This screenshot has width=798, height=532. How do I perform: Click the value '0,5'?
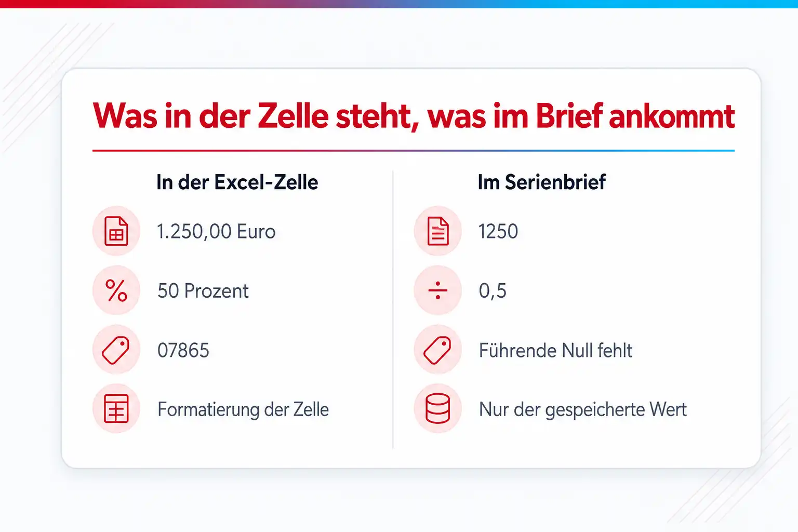click(493, 291)
